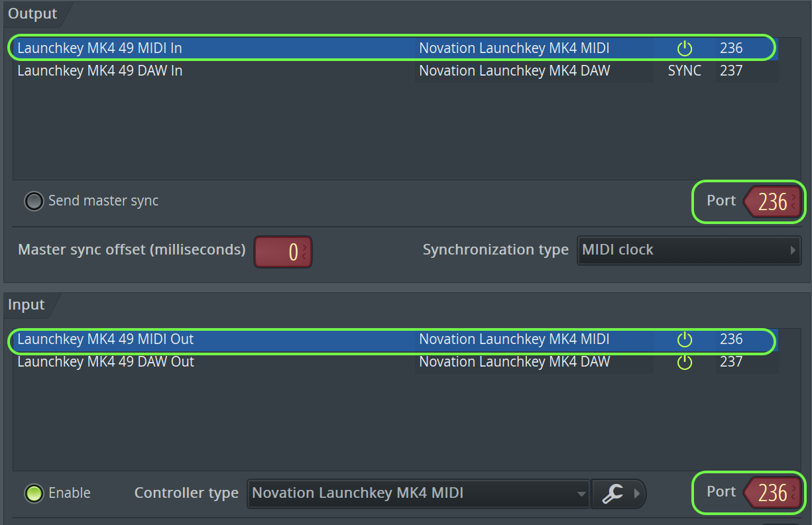Select Launchkey MK4 49 DAW In output row
The height and width of the screenshot is (525, 812).
pyautogui.click(x=395, y=71)
